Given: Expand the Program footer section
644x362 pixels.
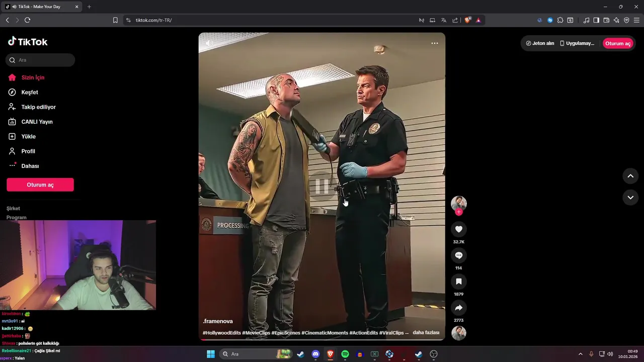Looking at the screenshot, I should 17,217.
